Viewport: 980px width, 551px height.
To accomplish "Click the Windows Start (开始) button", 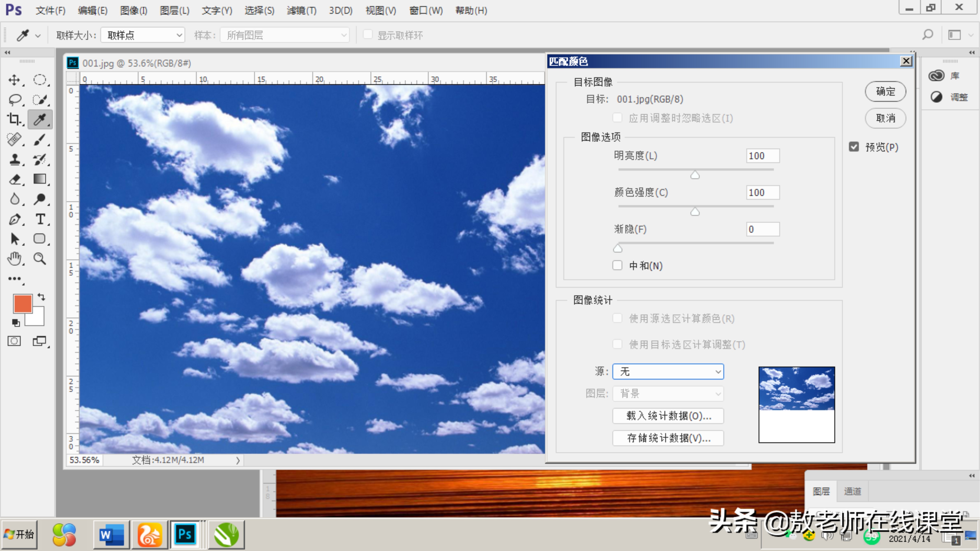I will [19, 534].
